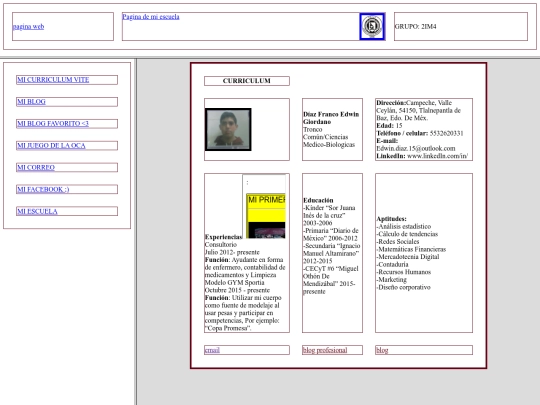
Task: Open the 'pagina web' link
Action: [x=28, y=27]
